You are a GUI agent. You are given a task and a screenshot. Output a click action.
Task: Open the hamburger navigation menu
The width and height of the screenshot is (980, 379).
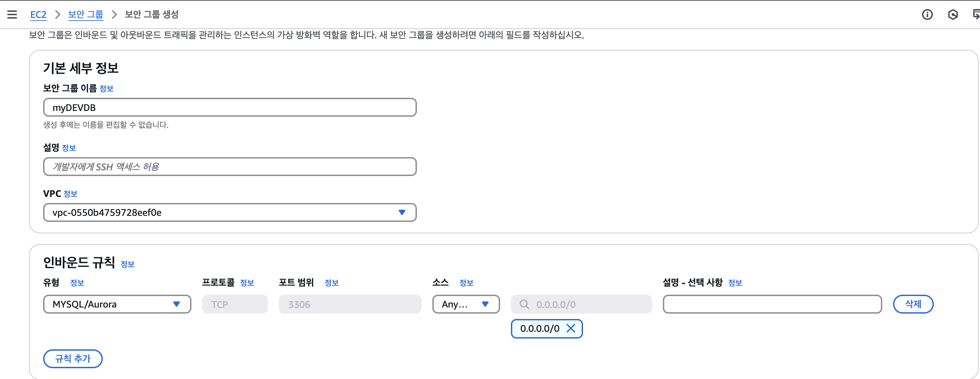[x=12, y=14]
